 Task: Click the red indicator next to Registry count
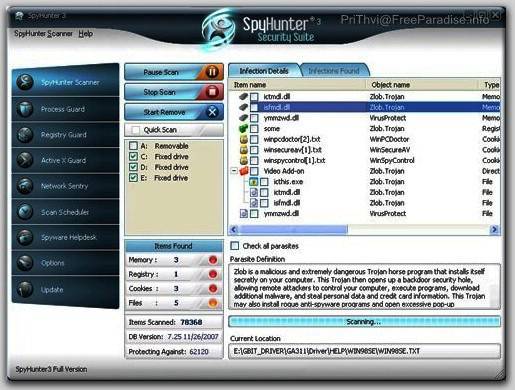point(213,274)
